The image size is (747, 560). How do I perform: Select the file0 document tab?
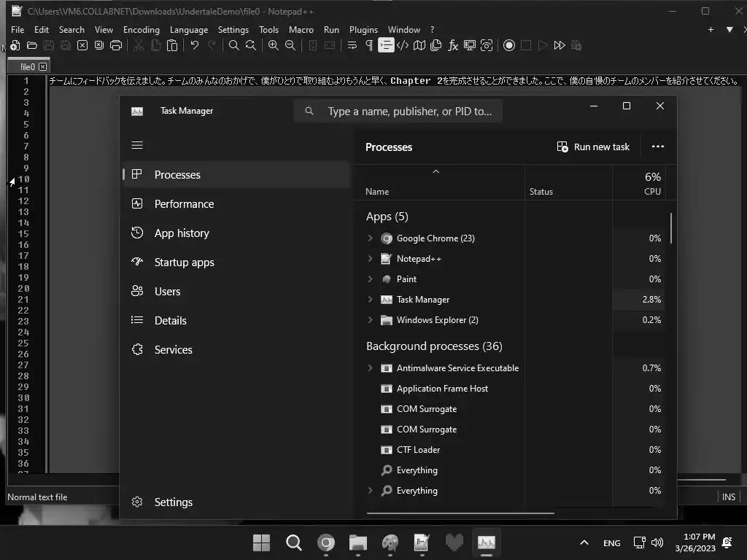click(x=28, y=66)
